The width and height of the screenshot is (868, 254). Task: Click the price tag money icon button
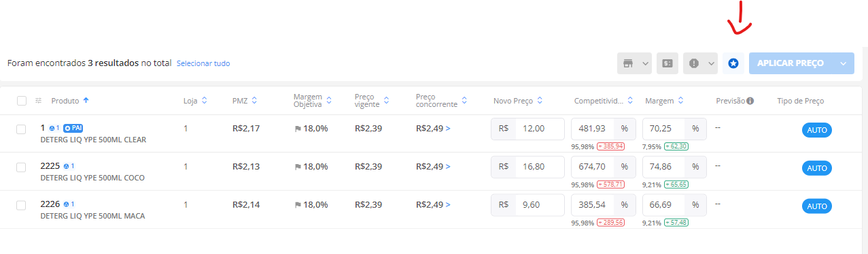(x=667, y=63)
